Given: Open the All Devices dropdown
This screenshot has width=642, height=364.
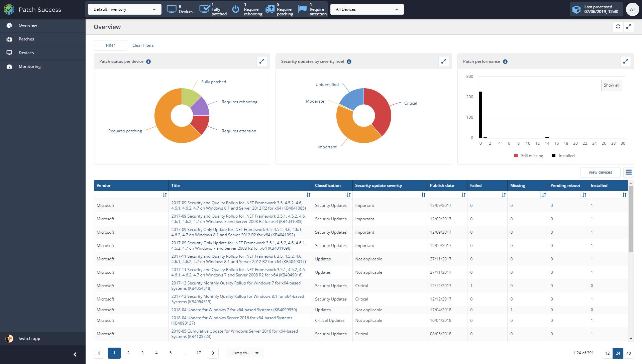Looking at the screenshot, I should 367,9.
